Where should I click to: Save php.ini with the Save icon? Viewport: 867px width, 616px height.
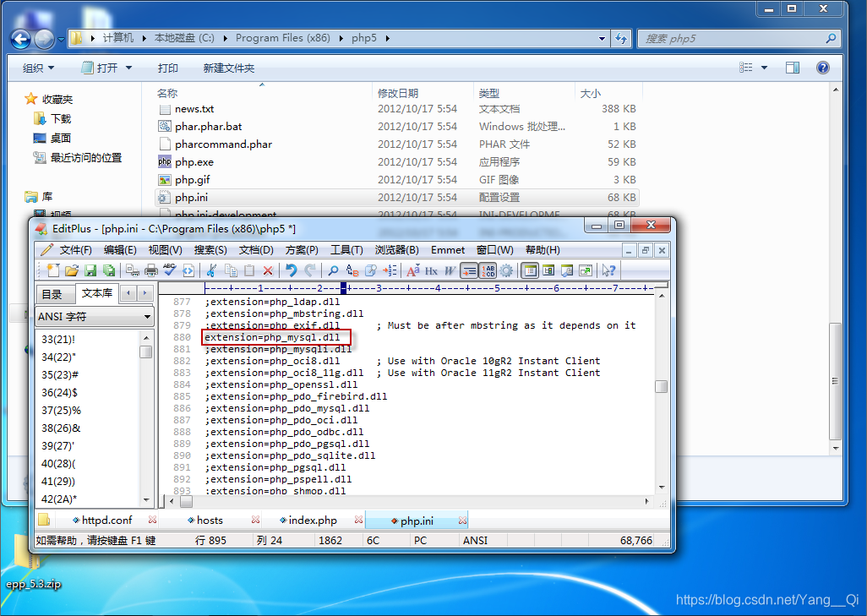coord(90,270)
